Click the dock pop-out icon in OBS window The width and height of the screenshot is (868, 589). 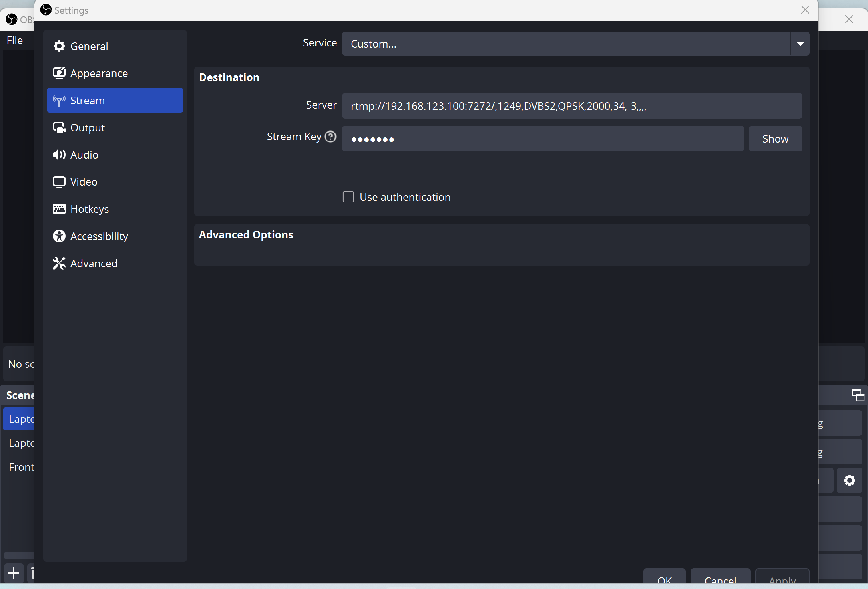pos(858,395)
